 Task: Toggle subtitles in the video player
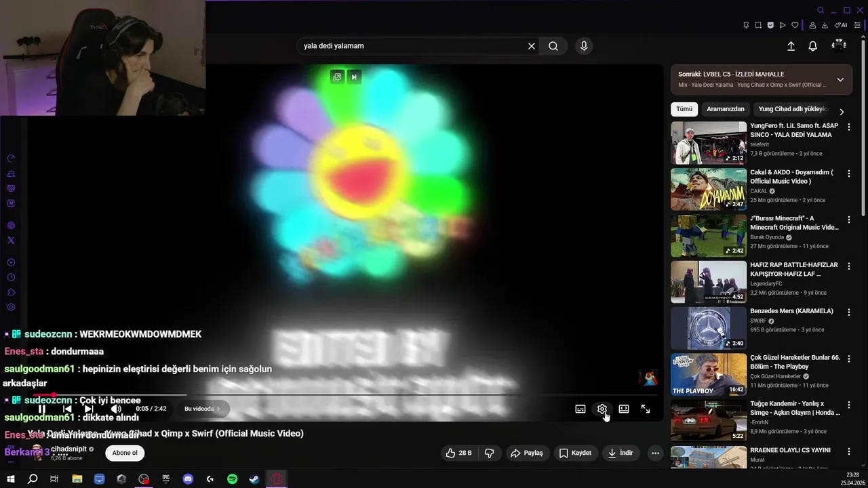pyautogui.click(x=580, y=409)
